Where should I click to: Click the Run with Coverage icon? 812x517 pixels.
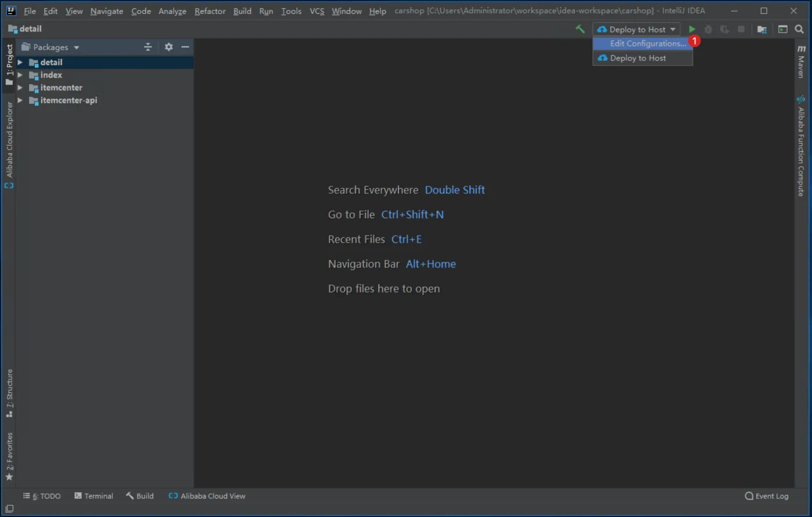click(x=724, y=29)
